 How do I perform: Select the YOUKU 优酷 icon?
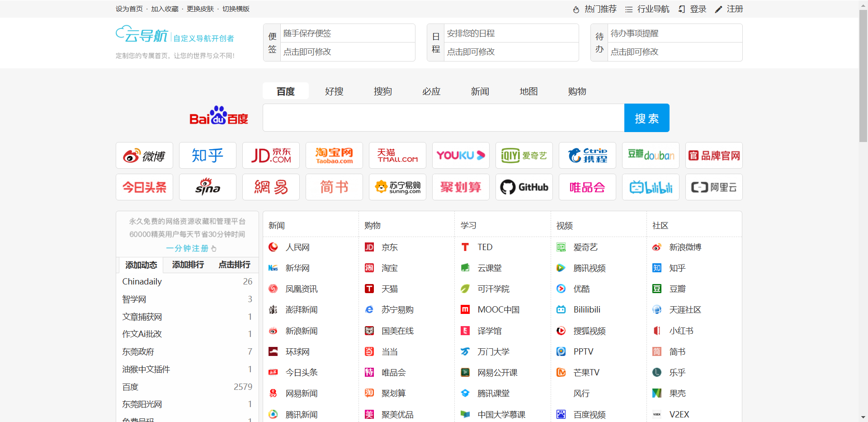[x=460, y=155]
